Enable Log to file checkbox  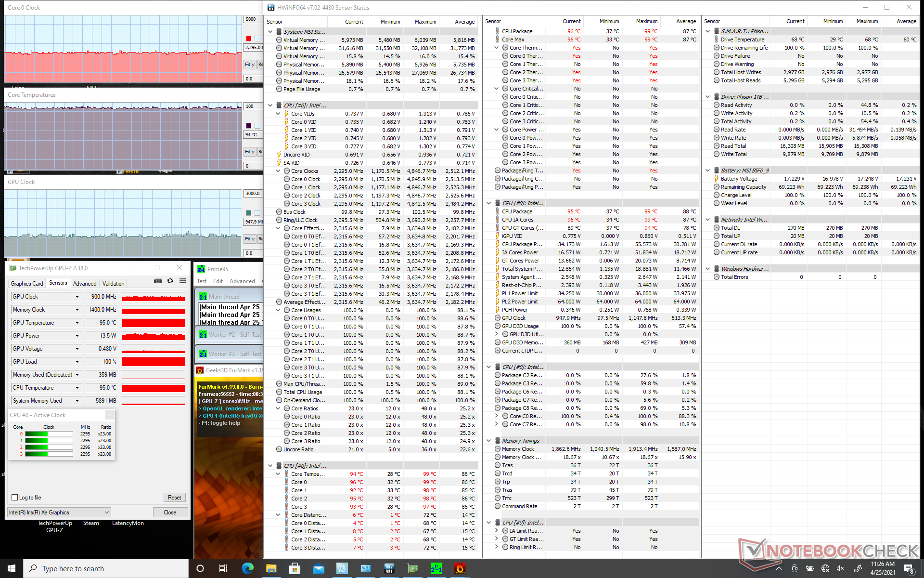tap(15, 498)
